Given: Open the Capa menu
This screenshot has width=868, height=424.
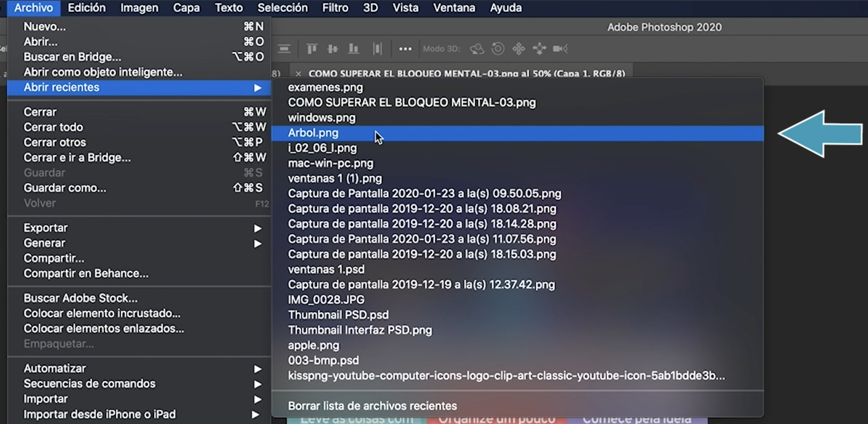Looking at the screenshot, I should click(186, 8).
